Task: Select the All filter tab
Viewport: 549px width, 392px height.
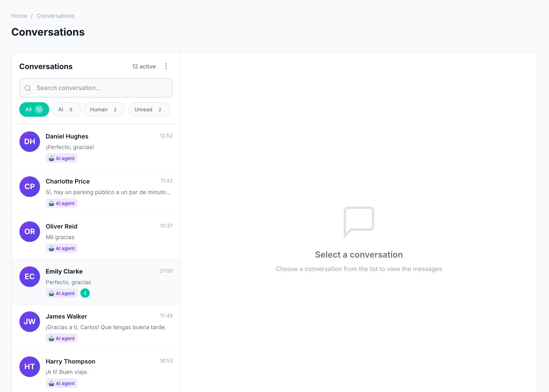Action: (x=34, y=109)
